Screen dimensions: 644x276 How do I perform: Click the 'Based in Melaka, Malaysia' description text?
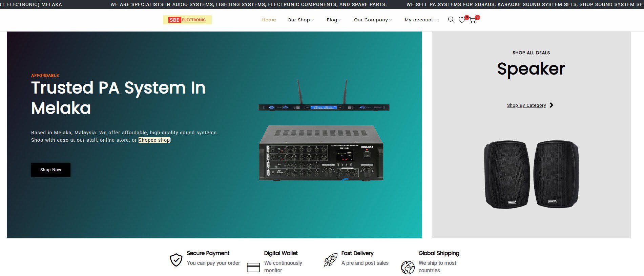(125, 136)
